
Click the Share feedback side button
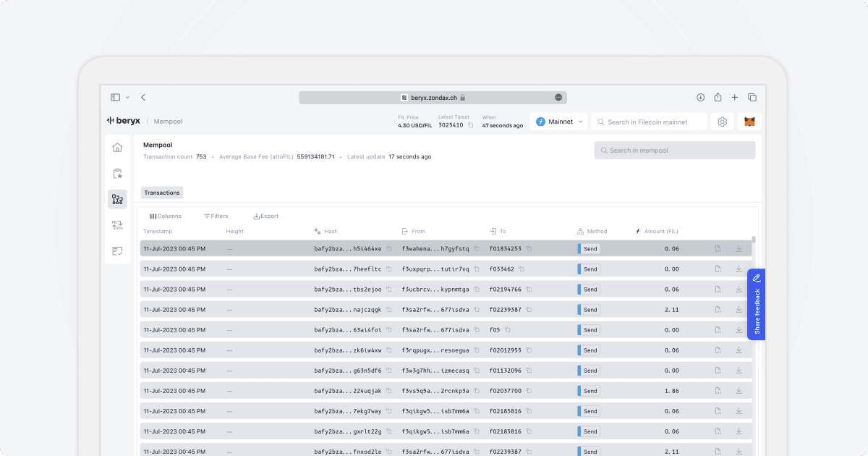pos(756,304)
